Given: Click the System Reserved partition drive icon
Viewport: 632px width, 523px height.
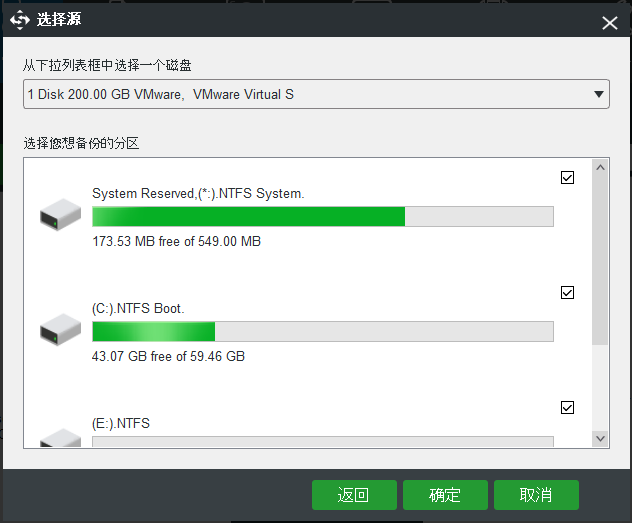Looking at the screenshot, I should (x=60, y=214).
